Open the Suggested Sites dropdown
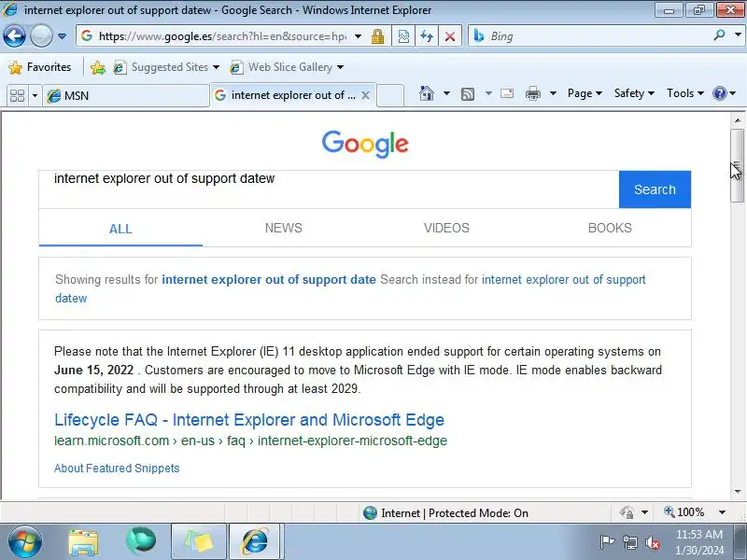This screenshot has width=747, height=560. pos(166,67)
